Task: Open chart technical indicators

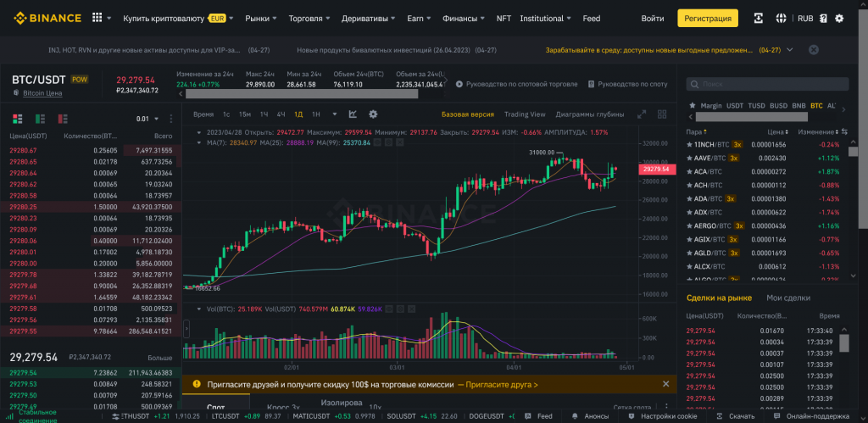Action: [x=353, y=114]
